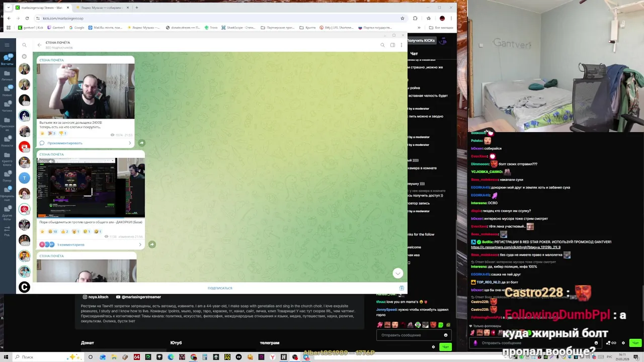
Task: Open the channel's three-dot more menu
Action: pos(401,45)
